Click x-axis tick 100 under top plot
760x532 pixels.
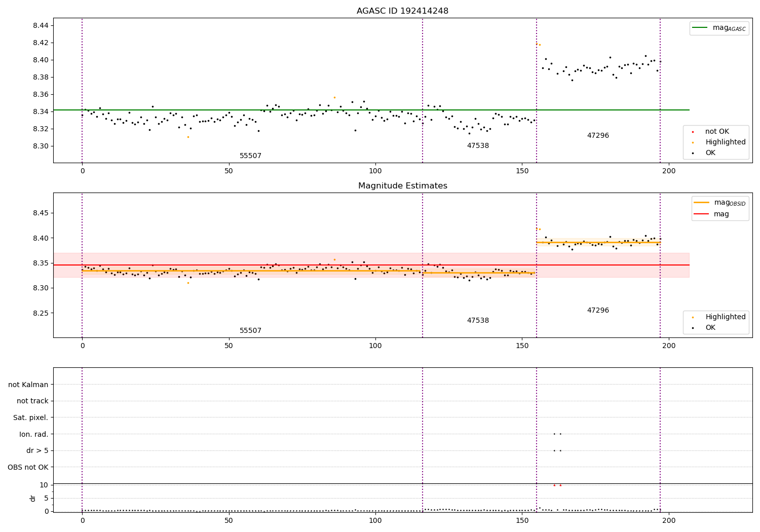pyautogui.click(x=375, y=171)
